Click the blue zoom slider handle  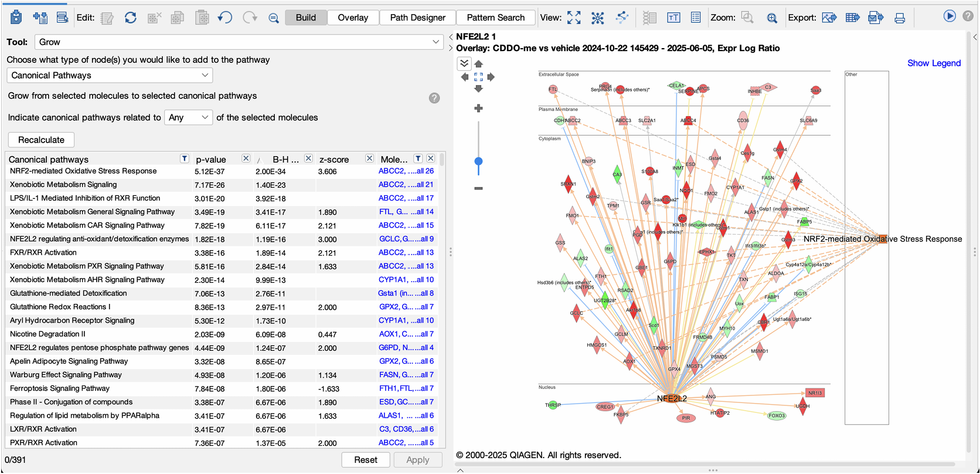pos(478,161)
